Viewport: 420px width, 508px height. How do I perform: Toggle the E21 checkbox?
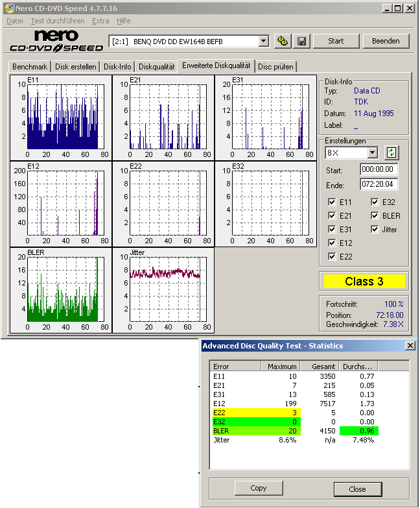tap(332, 215)
